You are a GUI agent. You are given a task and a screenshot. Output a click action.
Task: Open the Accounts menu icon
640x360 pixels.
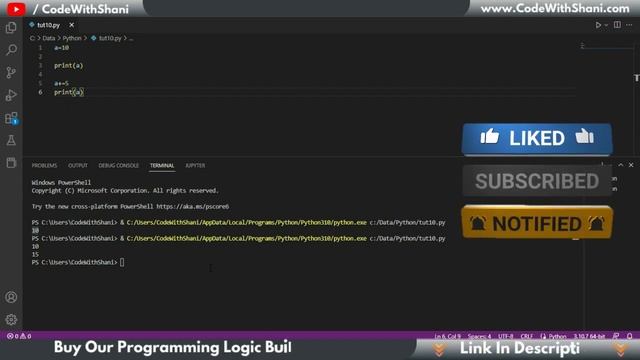coord(11,297)
